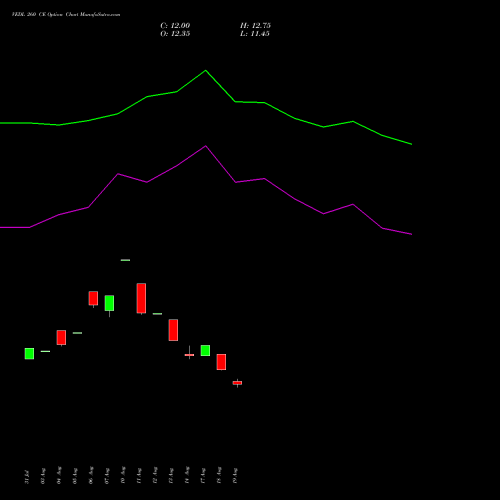Click the low price value L: 11.45
Image resolution: width=500 pixels, height=500 pixels.
[255, 34]
